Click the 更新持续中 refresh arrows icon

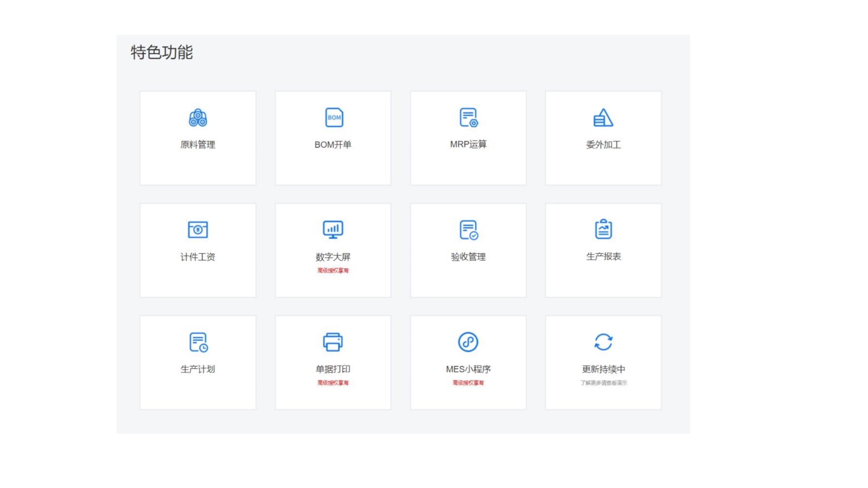click(x=603, y=342)
